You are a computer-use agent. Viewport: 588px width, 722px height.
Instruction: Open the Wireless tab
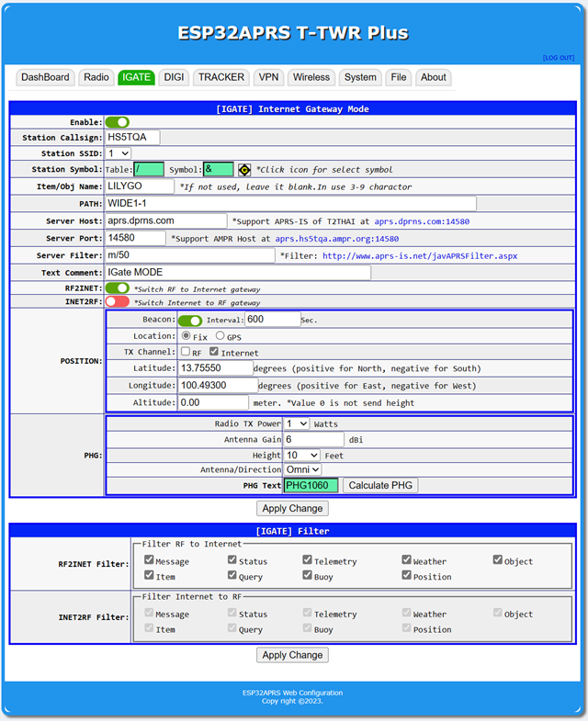click(x=311, y=77)
